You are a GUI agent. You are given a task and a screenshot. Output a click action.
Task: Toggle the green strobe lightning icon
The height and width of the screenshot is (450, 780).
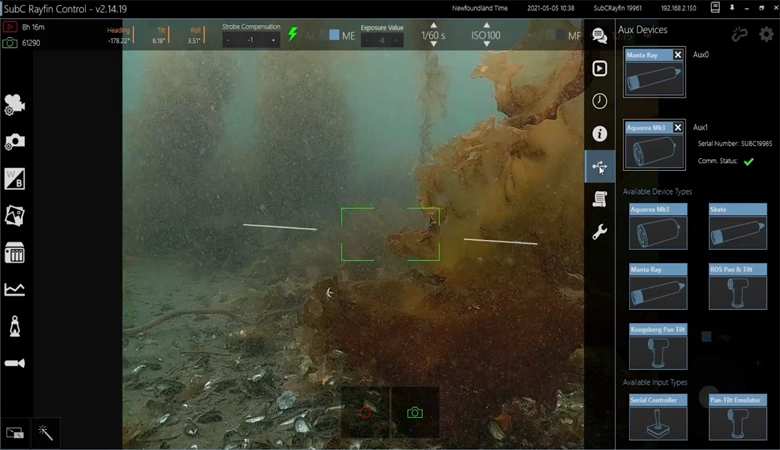(293, 34)
